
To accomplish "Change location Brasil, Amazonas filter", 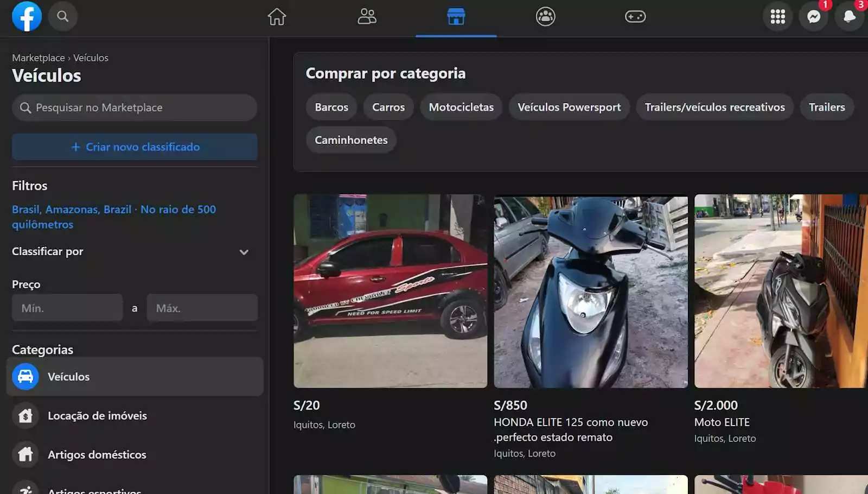I will [x=114, y=217].
